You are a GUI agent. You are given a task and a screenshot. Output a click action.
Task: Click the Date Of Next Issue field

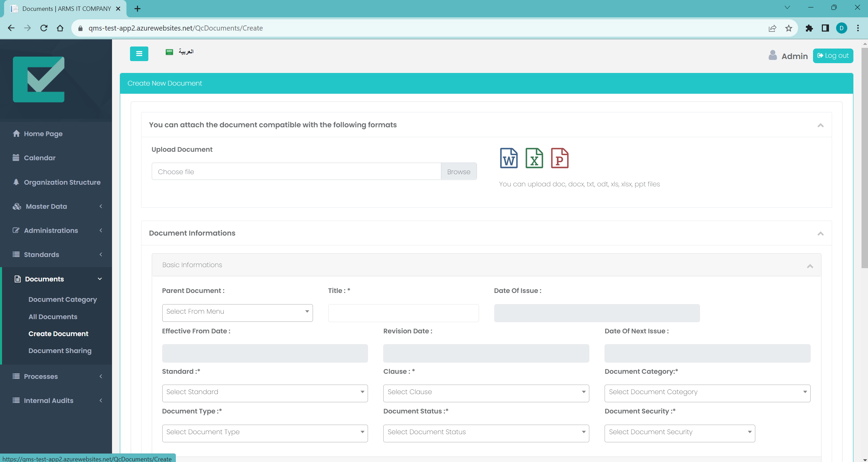707,353
